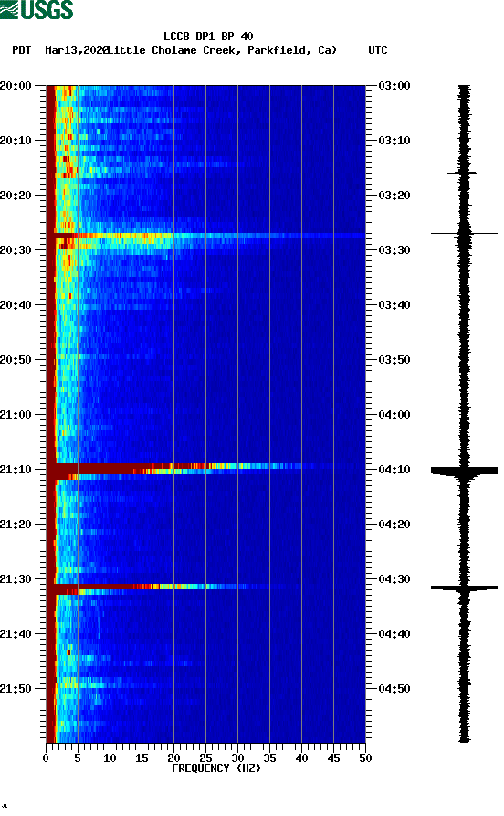Click the '40' frequency tick label
Viewport: 504px width, 816px height.
301,758
